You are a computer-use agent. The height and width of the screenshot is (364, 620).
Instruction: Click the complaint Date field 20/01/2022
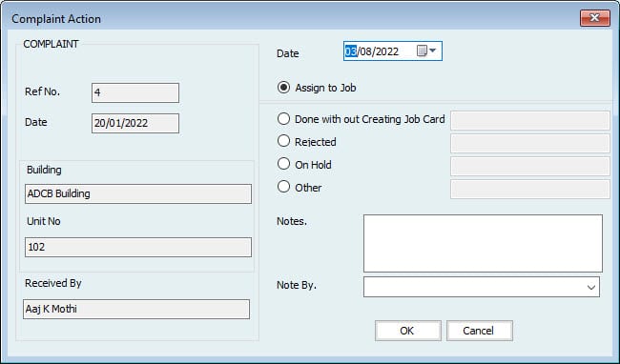point(135,123)
